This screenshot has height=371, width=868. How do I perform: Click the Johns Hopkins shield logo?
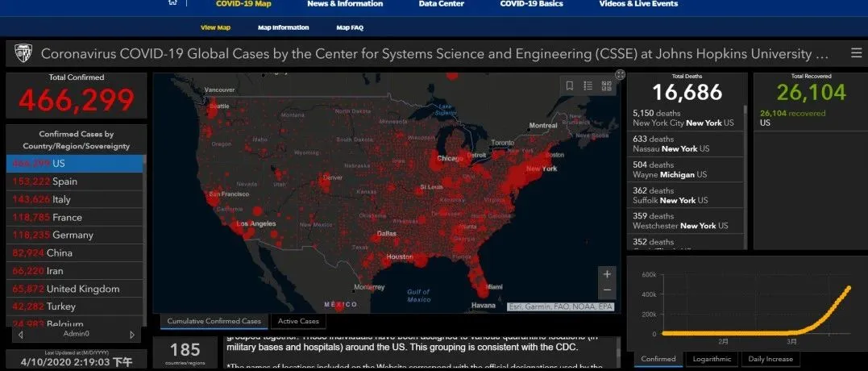click(23, 53)
